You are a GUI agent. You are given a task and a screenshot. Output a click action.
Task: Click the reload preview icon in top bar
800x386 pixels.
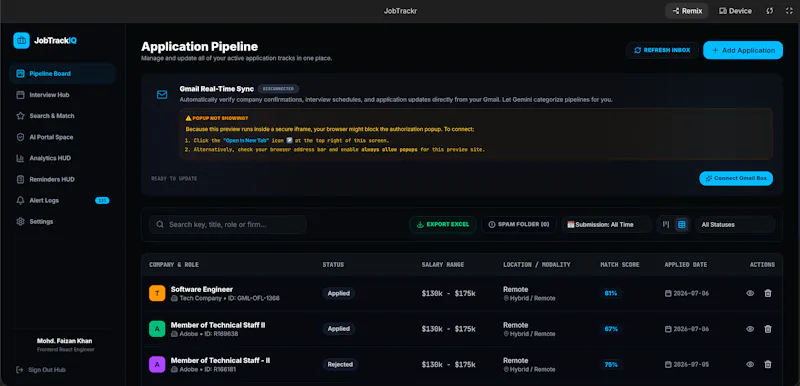769,11
